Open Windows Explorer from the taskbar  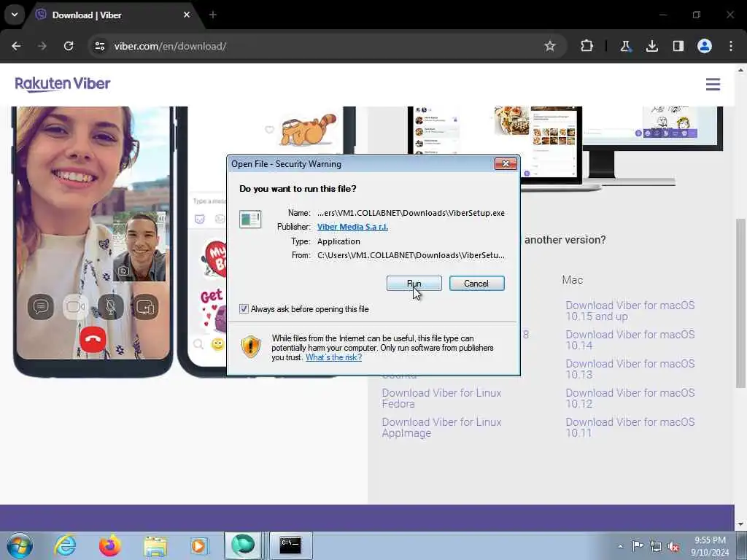click(155, 545)
